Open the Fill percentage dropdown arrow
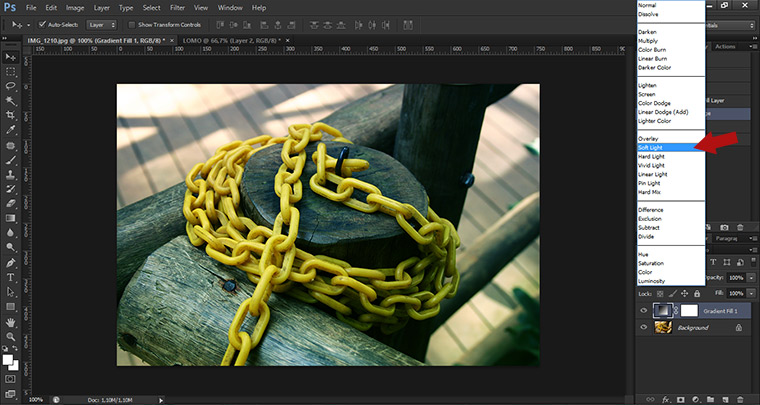The width and height of the screenshot is (760, 405). (x=751, y=292)
